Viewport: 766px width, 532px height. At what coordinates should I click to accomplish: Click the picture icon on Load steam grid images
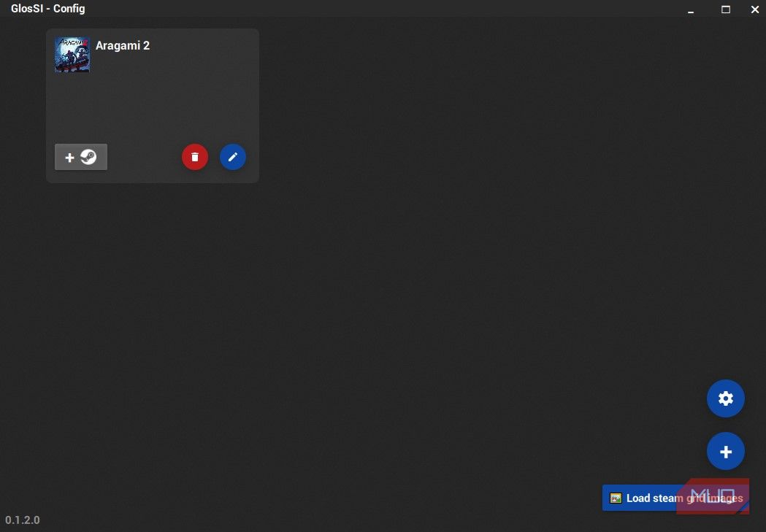617,498
